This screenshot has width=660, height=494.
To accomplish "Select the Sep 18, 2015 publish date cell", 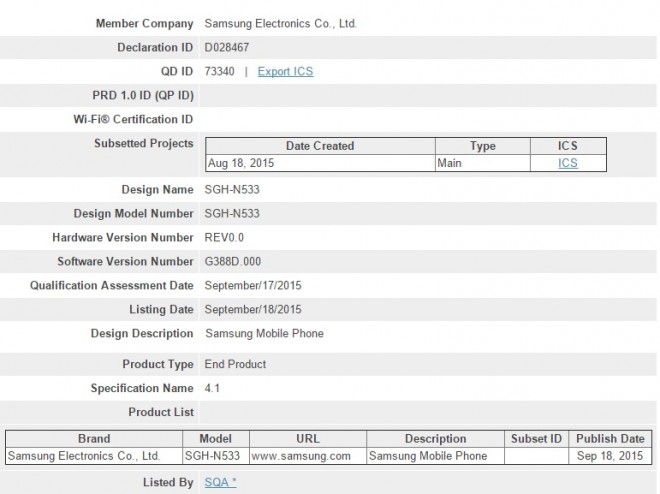I will (x=609, y=456).
